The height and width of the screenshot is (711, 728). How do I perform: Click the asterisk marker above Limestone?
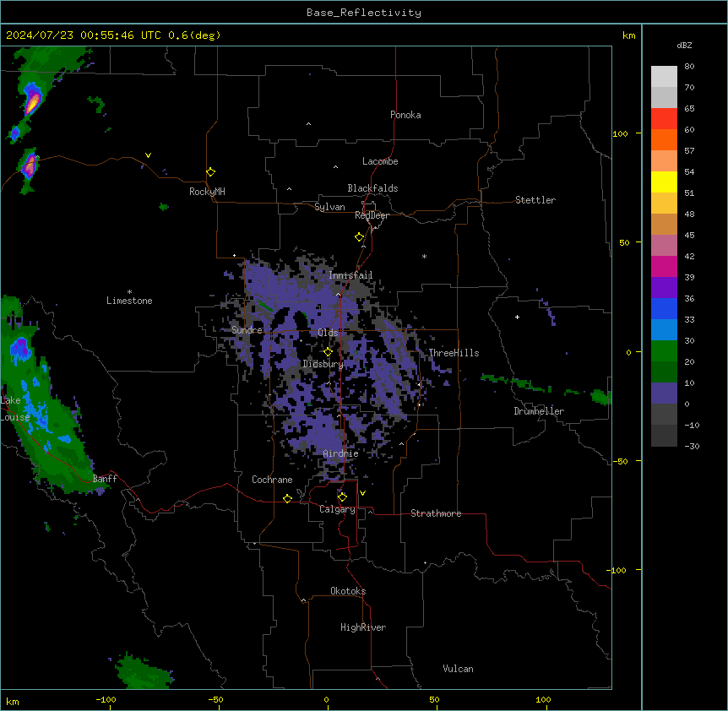coord(129,292)
